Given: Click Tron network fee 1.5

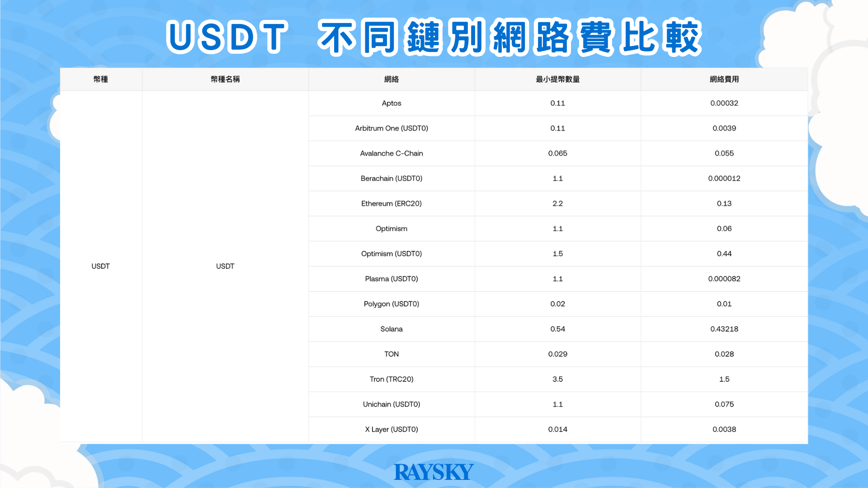Looking at the screenshot, I should pyautogui.click(x=724, y=379).
